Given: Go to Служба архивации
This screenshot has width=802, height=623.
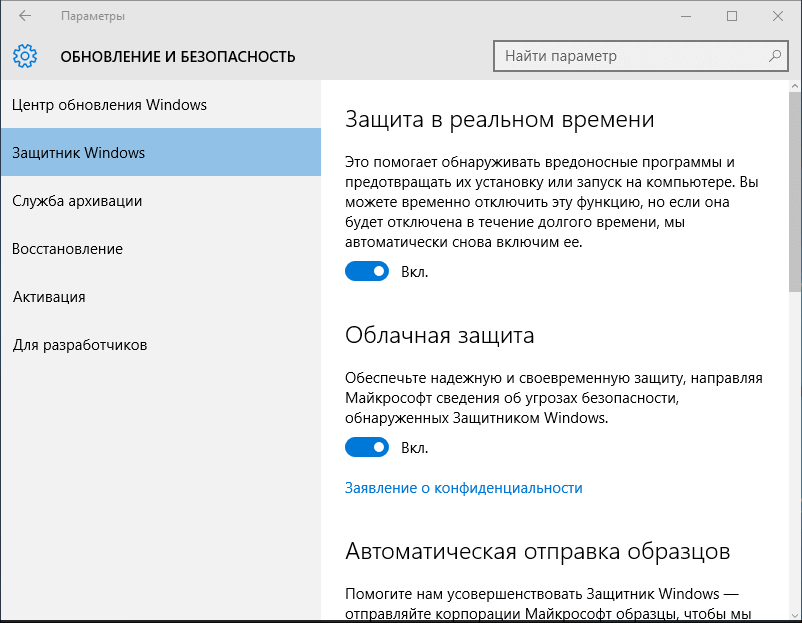Looking at the screenshot, I should pyautogui.click(x=77, y=201).
